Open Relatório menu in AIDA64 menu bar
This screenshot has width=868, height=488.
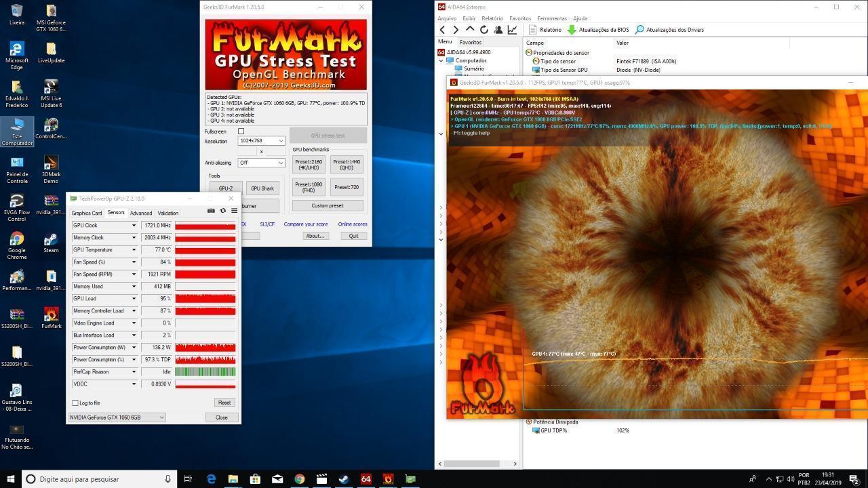[492, 18]
